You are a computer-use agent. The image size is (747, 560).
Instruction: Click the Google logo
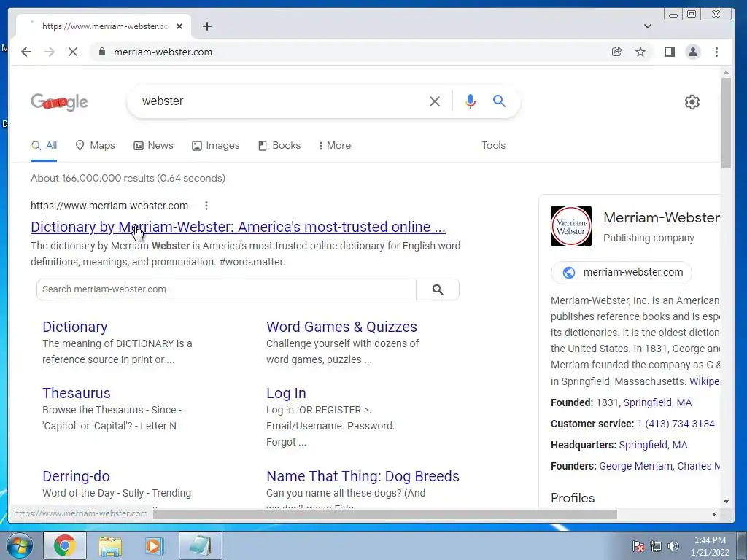pos(59,101)
